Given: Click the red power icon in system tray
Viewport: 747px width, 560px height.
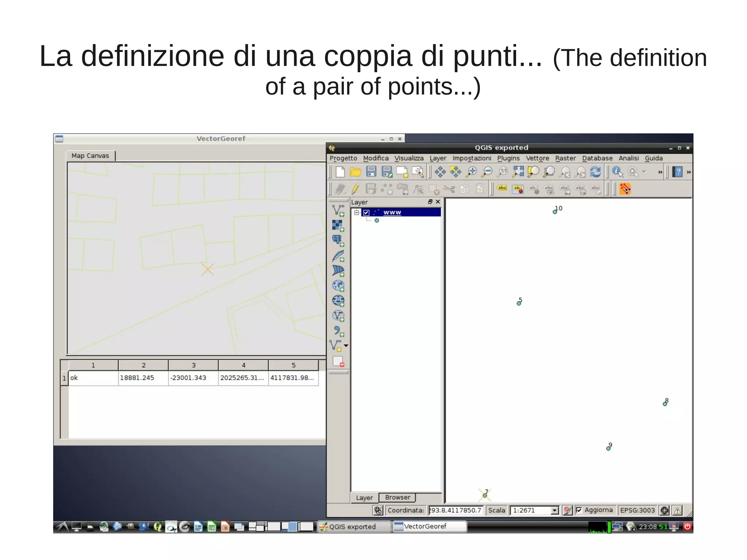Looking at the screenshot, I should click(687, 527).
